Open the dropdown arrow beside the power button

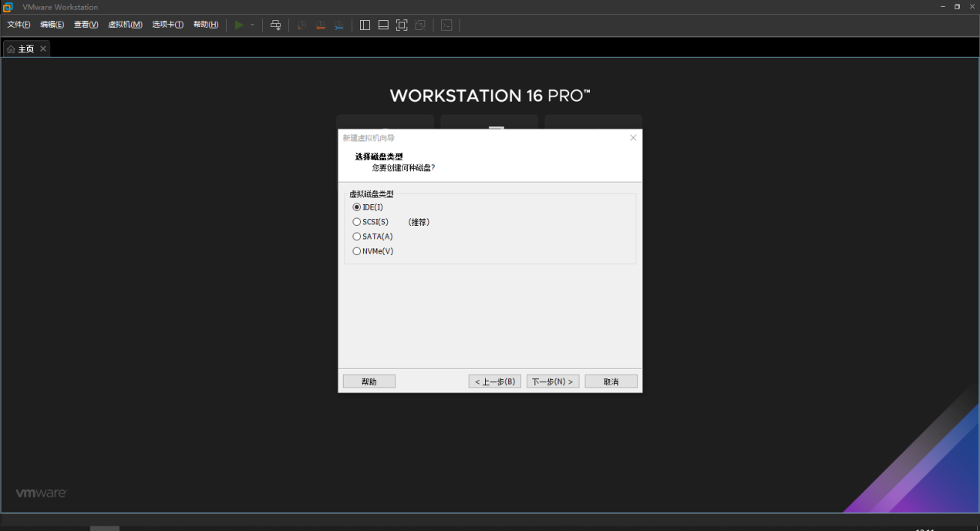[252, 25]
